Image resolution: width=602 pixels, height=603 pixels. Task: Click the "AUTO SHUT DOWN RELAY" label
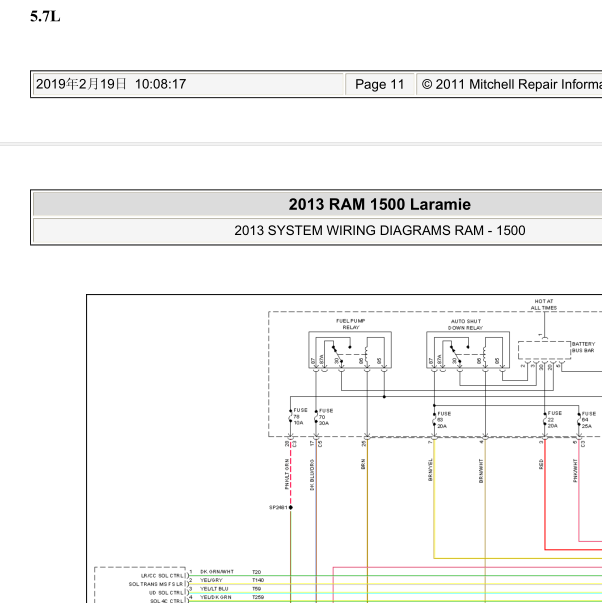click(x=465, y=325)
